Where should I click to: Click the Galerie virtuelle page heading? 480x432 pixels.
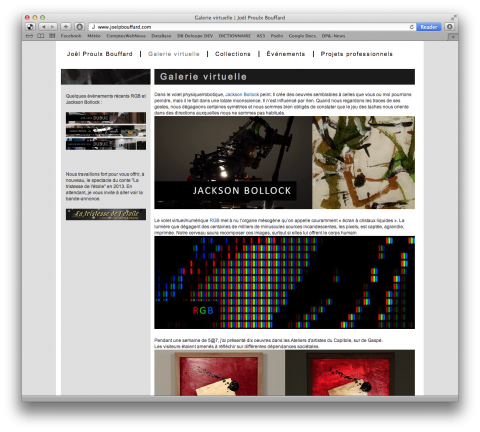(x=203, y=77)
